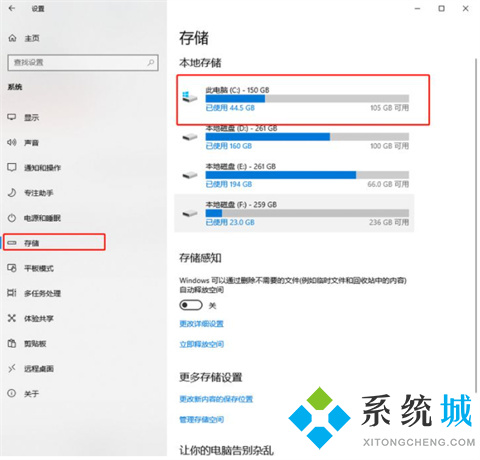The height and width of the screenshot is (460, 480).
Task: Open the 主页 home icon
Action: click(x=12, y=38)
